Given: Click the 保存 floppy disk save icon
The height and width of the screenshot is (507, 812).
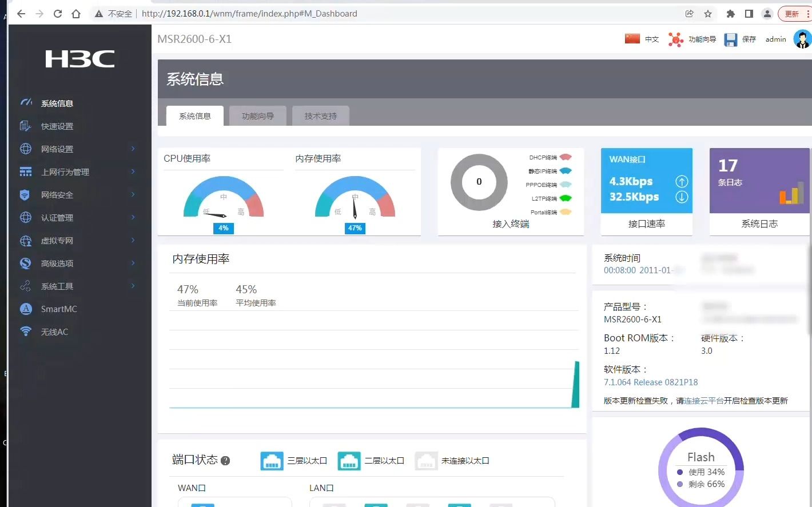Looking at the screenshot, I should tap(731, 39).
